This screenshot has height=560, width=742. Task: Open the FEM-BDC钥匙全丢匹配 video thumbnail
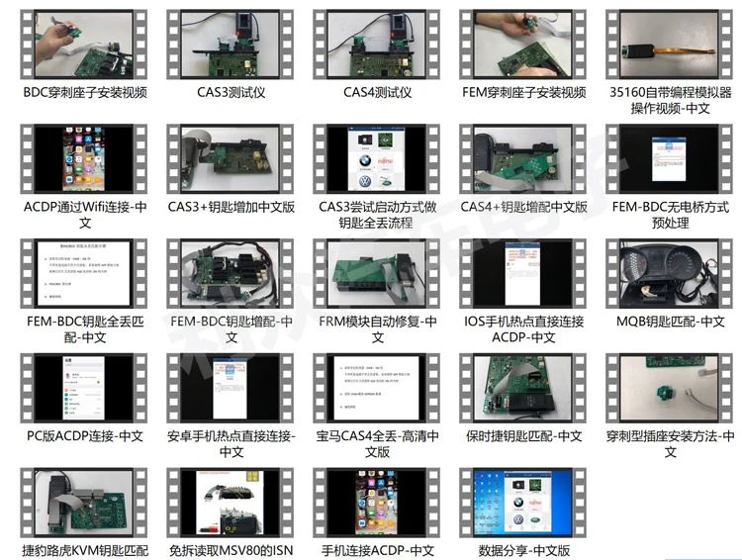[84, 274]
